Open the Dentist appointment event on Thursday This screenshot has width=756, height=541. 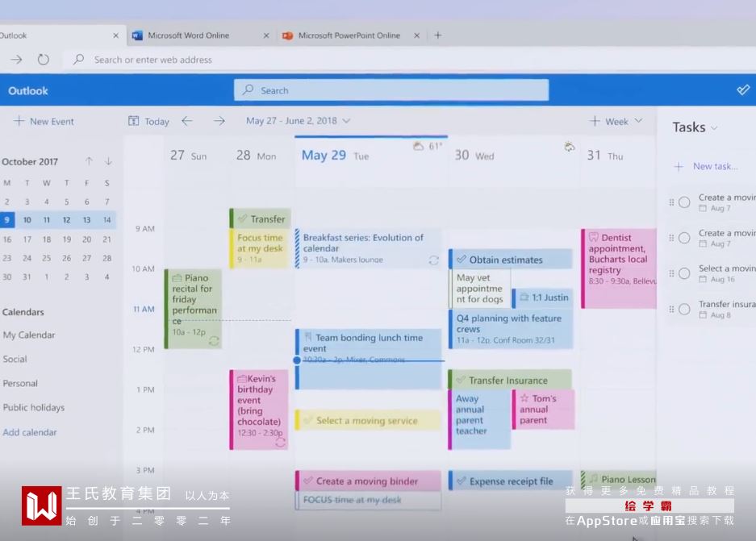pos(619,268)
